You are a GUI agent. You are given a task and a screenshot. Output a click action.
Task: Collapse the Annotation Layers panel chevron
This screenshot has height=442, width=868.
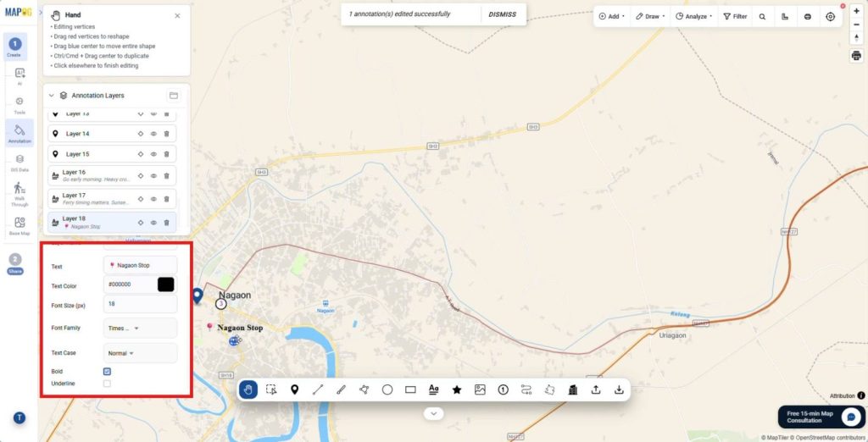(x=52, y=95)
